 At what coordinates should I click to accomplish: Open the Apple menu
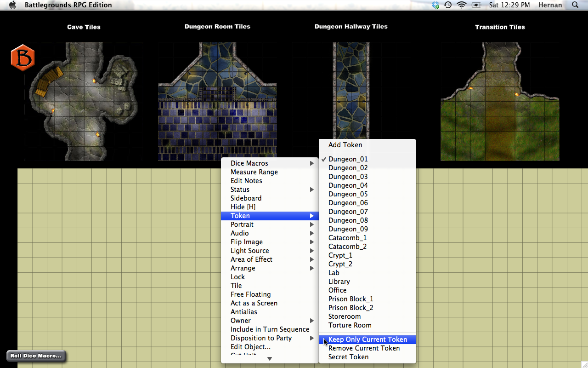point(12,5)
